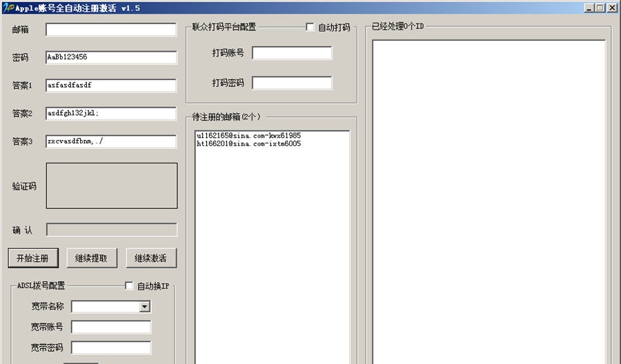Focus the 宽带密码 input field
The width and height of the screenshot is (621, 364).
[111, 347]
